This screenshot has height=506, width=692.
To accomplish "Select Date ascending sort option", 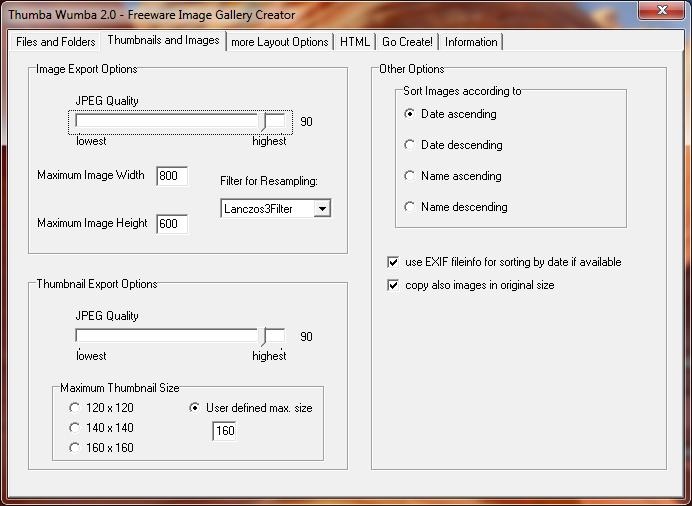I will click(x=410, y=114).
